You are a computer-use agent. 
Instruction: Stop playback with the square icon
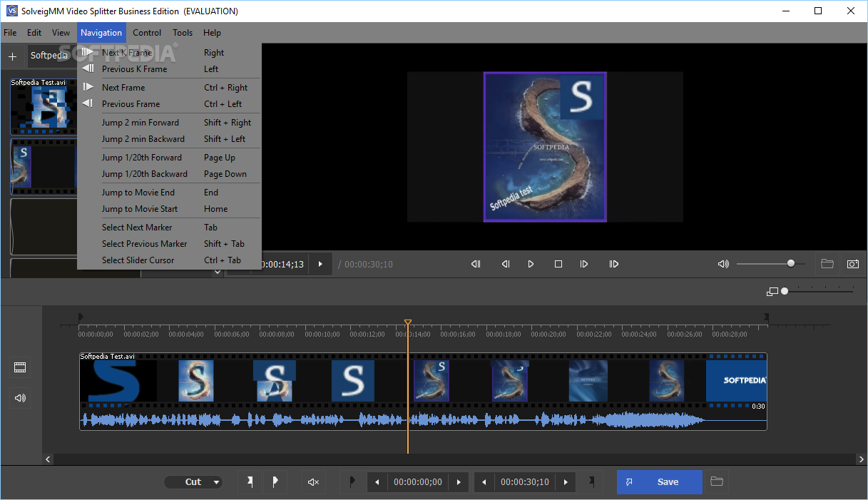coord(558,264)
